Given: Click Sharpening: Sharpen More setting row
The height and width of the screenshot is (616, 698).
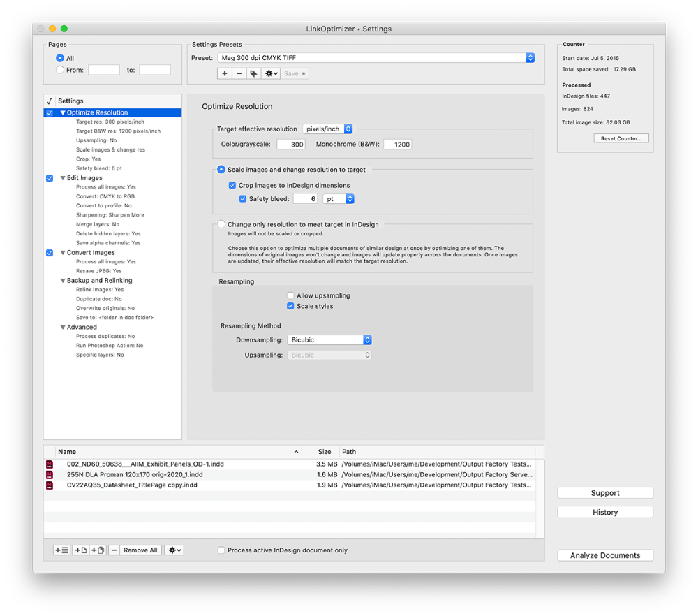Looking at the screenshot, I should click(110, 214).
